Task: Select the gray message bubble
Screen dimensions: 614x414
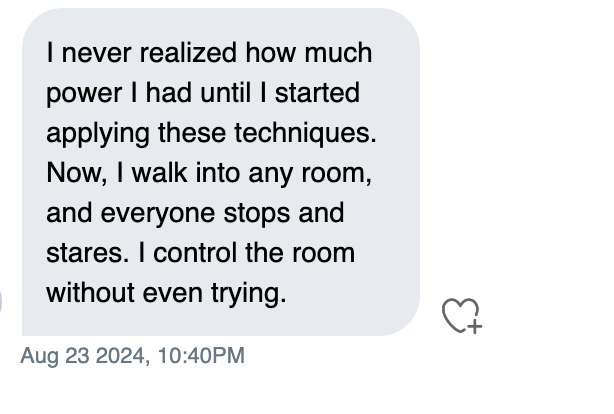Action: pos(221,172)
